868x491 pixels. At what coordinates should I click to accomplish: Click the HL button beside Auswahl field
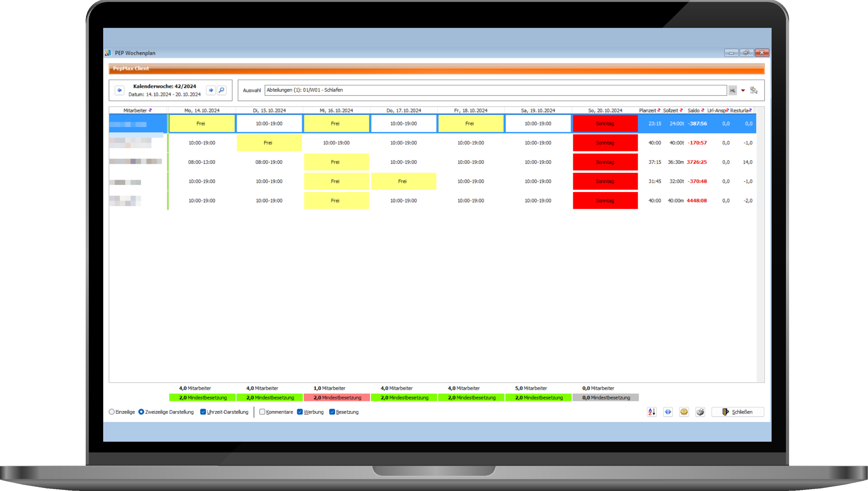732,90
